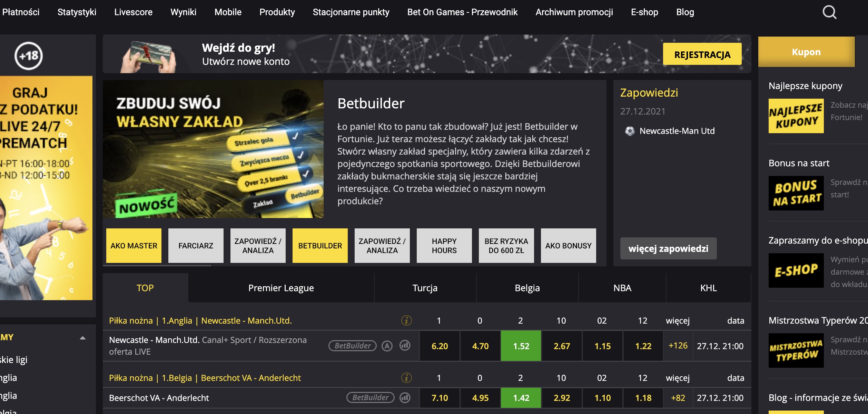Toggle selected odds 1.42 for Anderlecht
Screen dimensions: 868x414
click(x=521, y=398)
